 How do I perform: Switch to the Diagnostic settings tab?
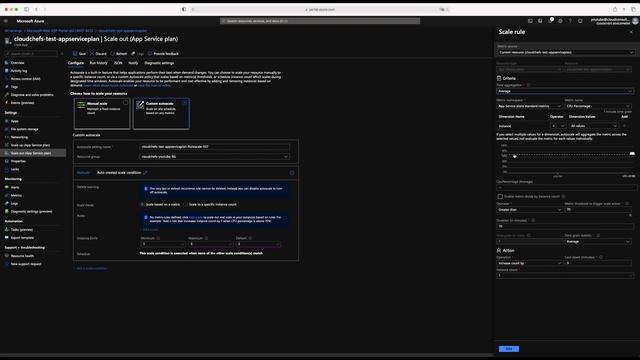pos(159,63)
